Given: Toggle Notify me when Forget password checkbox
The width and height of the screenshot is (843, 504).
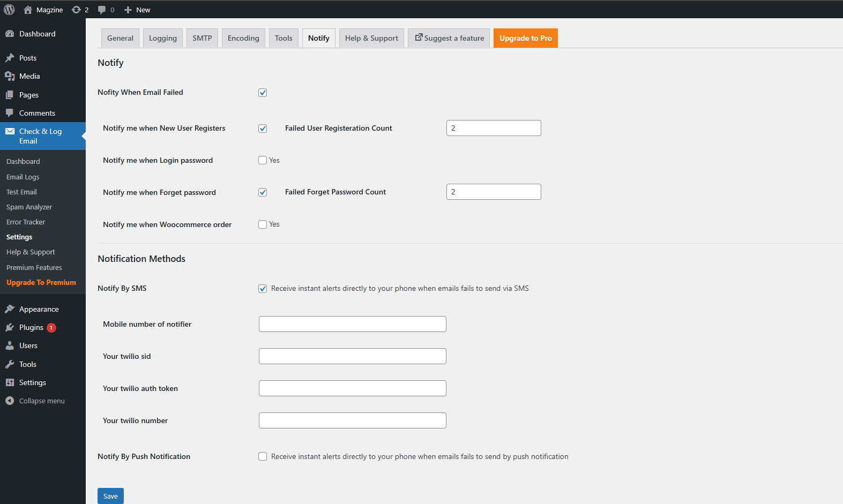Looking at the screenshot, I should point(263,192).
